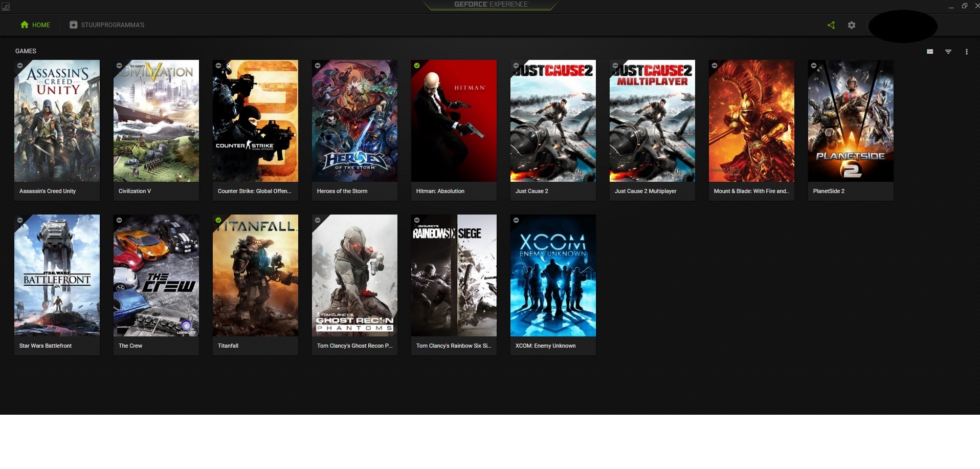Open the Hitman: Absolution cover
This screenshot has height=469, width=980.
(454, 121)
